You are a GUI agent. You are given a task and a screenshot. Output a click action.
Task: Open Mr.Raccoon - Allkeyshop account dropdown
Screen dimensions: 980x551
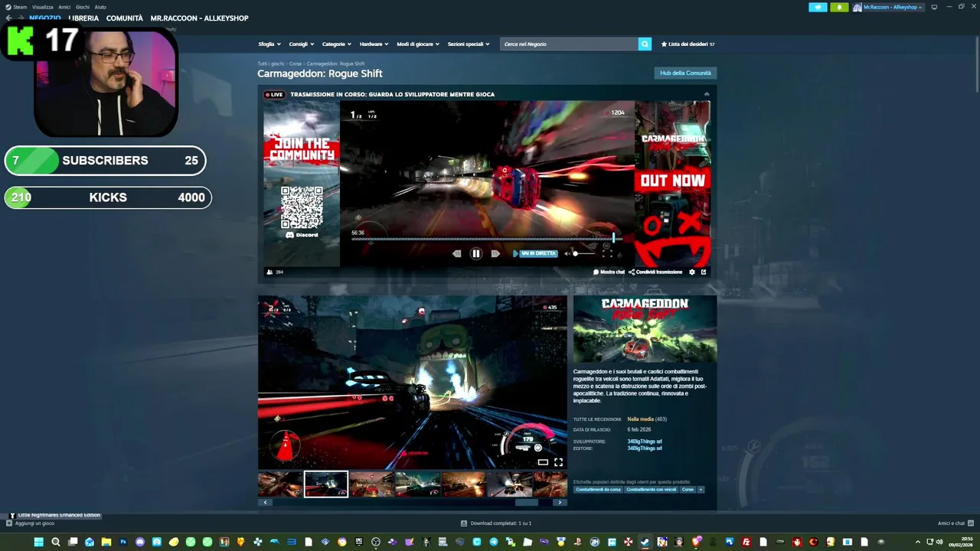(x=888, y=7)
